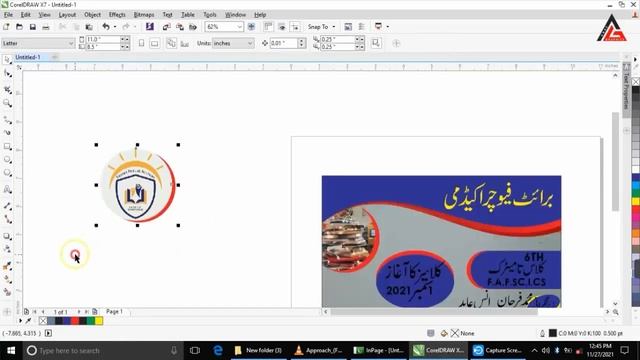Select the Polygon tool
Viewport: 640px width, 360px height.
7,173
